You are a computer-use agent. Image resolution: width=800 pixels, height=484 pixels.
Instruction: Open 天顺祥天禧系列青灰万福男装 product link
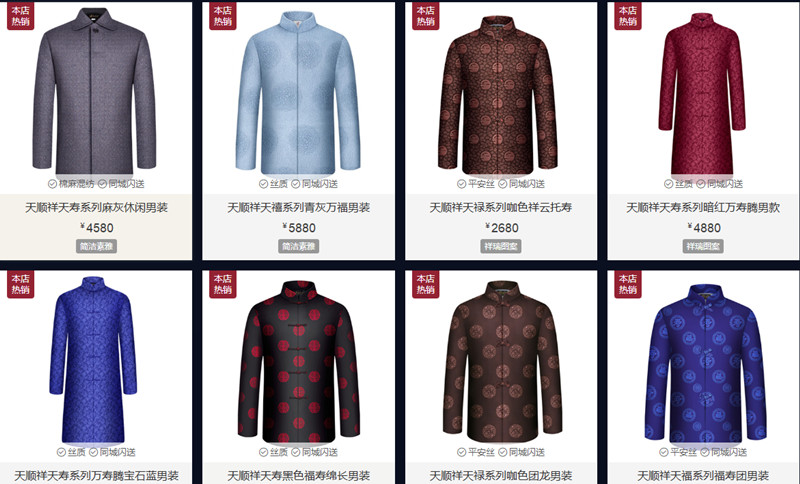tap(298, 208)
